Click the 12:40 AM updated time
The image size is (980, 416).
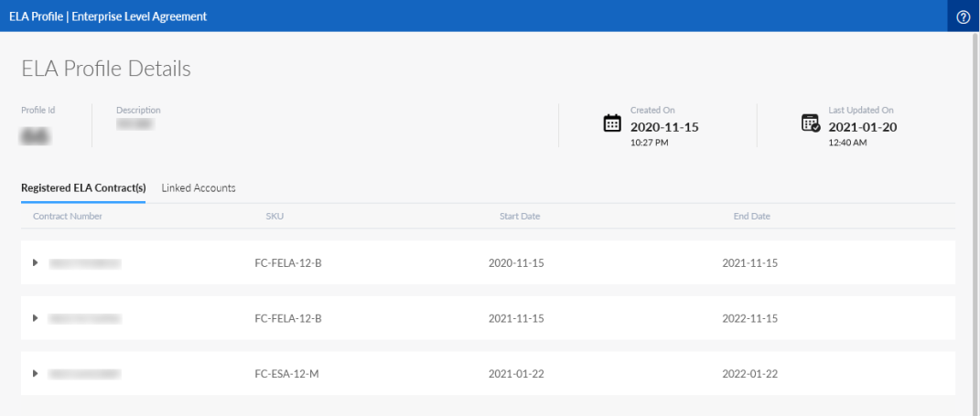[847, 143]
